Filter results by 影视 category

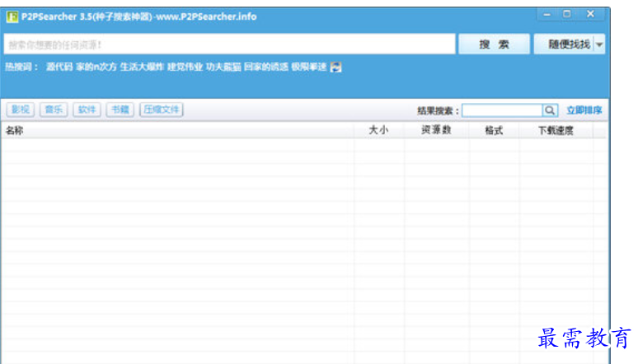pyautogui.click(x=21, y=110)
